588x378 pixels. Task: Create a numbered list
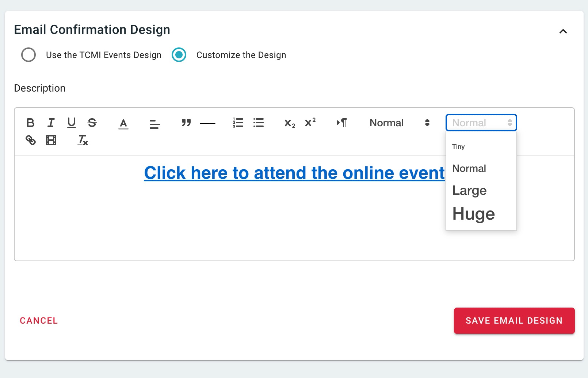238,123
